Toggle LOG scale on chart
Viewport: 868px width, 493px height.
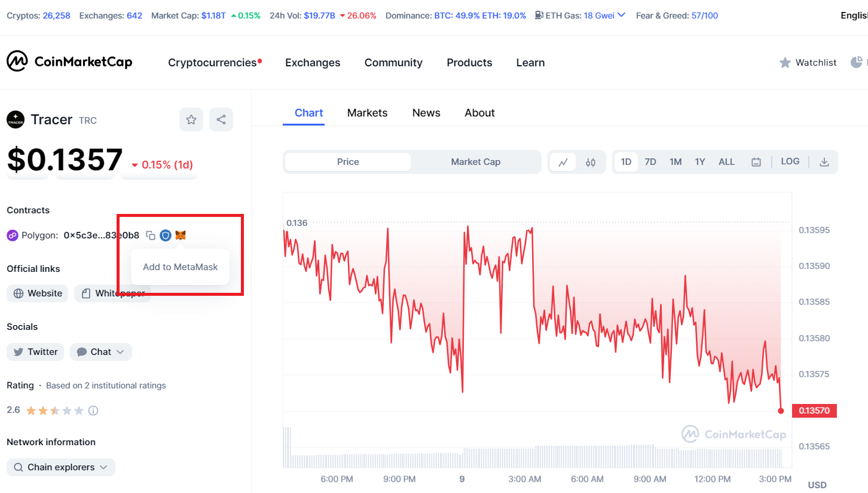pos(790,161)
